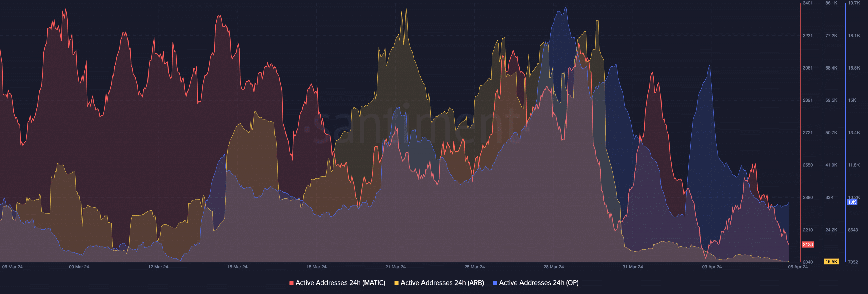Click the yellow ARB legend color square
The image size is (868, 294).
(396, 283)
